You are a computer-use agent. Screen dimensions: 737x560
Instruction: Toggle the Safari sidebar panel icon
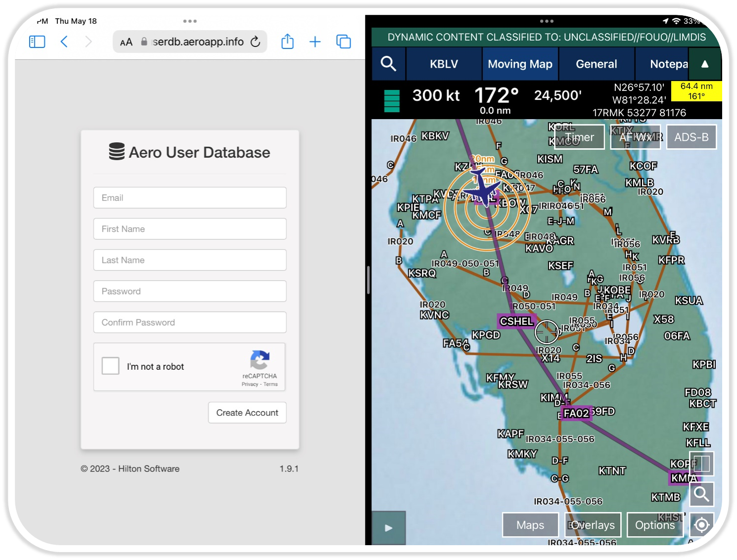point(37,42)
